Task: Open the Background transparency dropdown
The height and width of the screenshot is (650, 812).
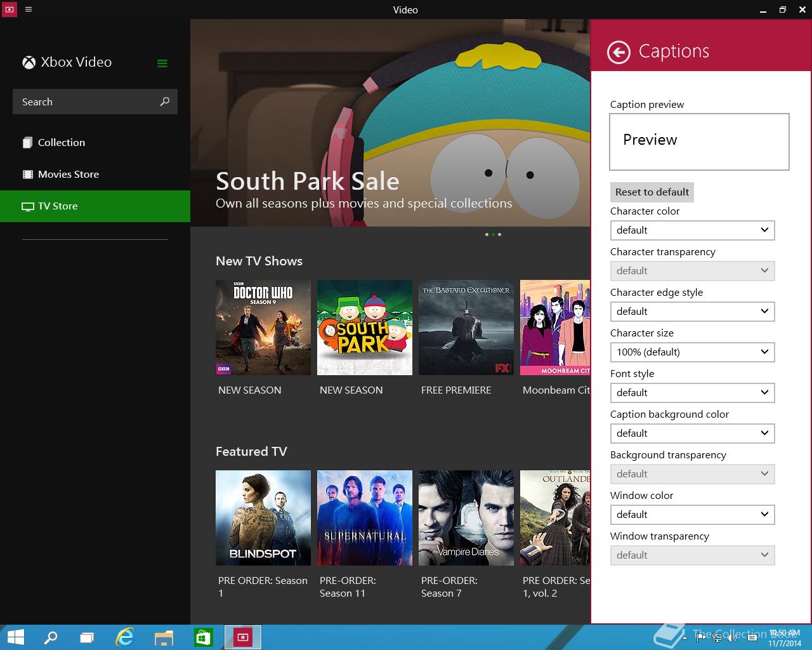Action: 692,474
